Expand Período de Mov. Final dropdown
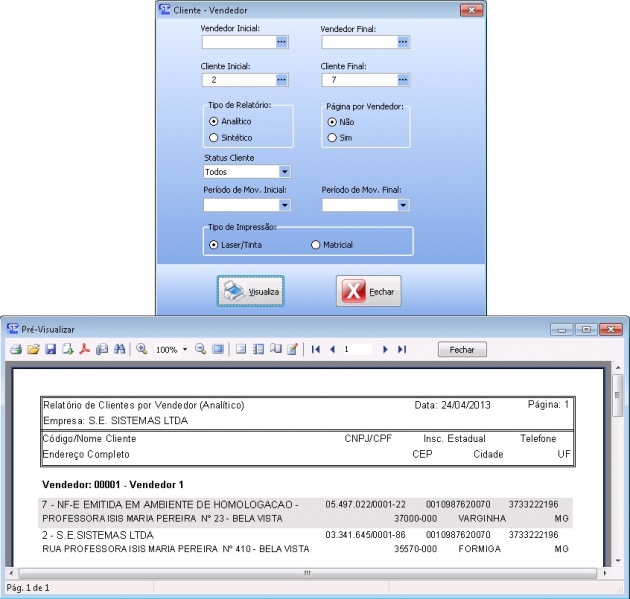Screen dimensions: 630x599 pos(403,205)
